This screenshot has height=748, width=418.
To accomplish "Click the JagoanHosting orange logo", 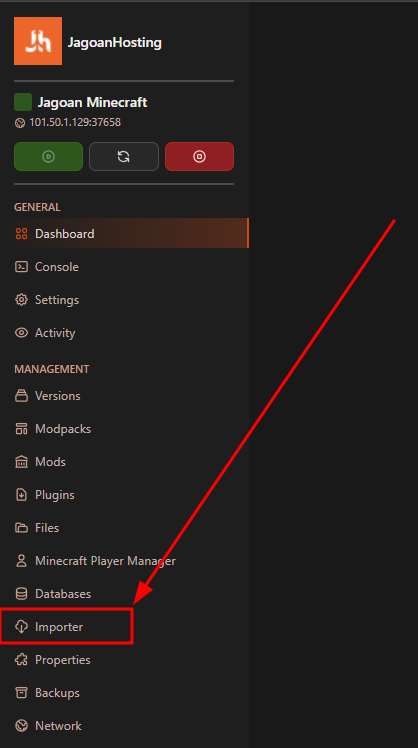I will [38, 41].
